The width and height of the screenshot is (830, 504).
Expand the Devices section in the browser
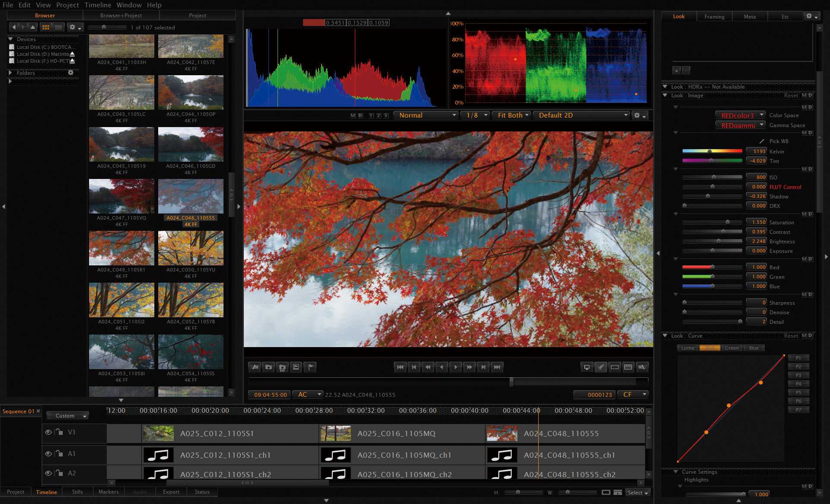(x=10, y=39)
